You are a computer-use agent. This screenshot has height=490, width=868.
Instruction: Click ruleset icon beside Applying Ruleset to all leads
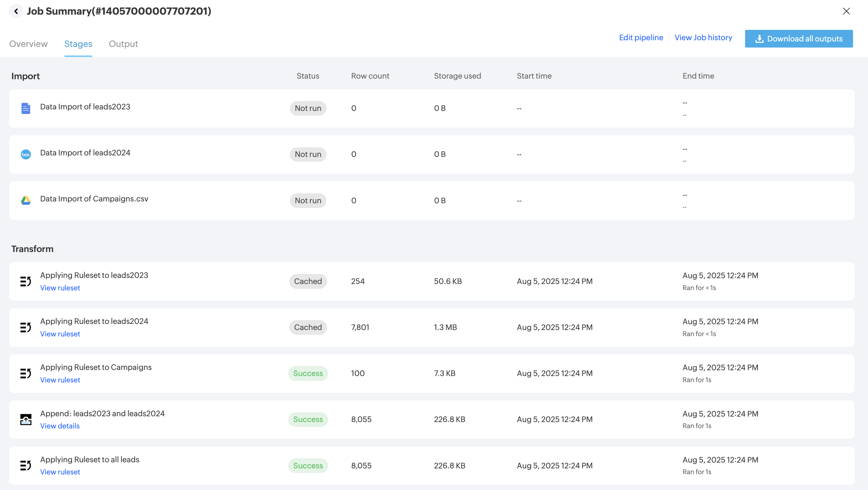26,465
